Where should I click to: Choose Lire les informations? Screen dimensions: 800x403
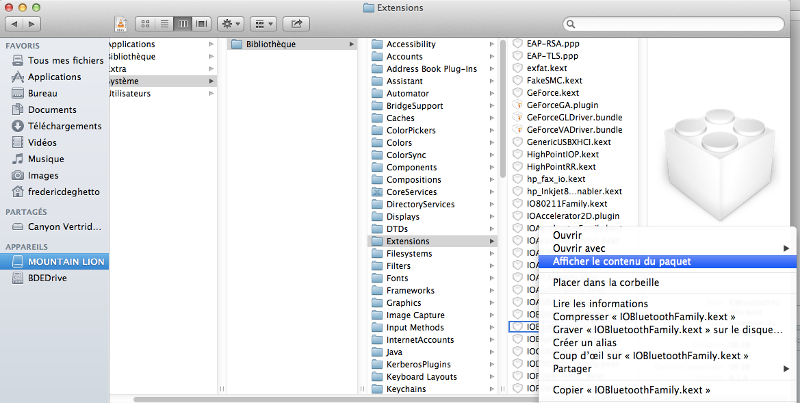coord(669,304)
